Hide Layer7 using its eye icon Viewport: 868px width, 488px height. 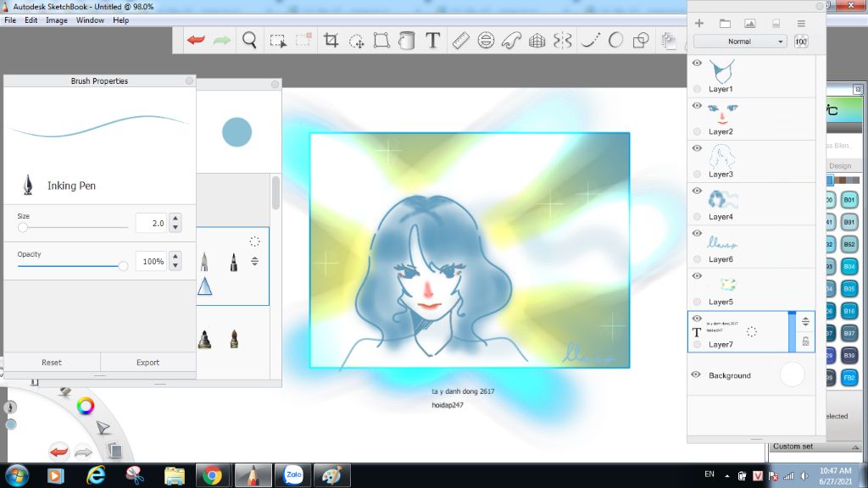[697, 319]
